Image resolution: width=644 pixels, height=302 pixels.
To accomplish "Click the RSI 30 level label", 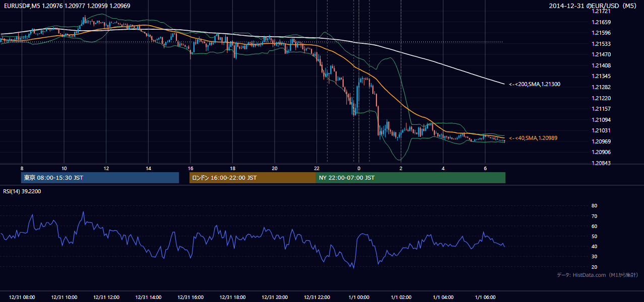I will pyautogui.click(x=594, y=257).
